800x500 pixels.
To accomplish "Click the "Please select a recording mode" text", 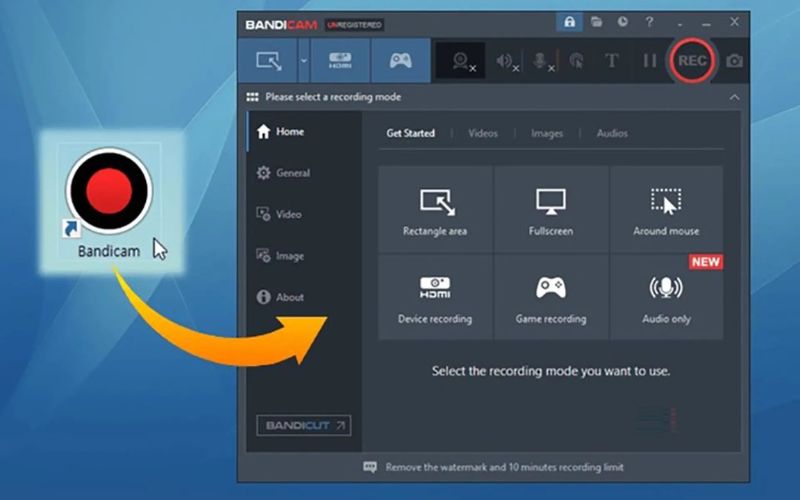I will (x=333, y=97).
